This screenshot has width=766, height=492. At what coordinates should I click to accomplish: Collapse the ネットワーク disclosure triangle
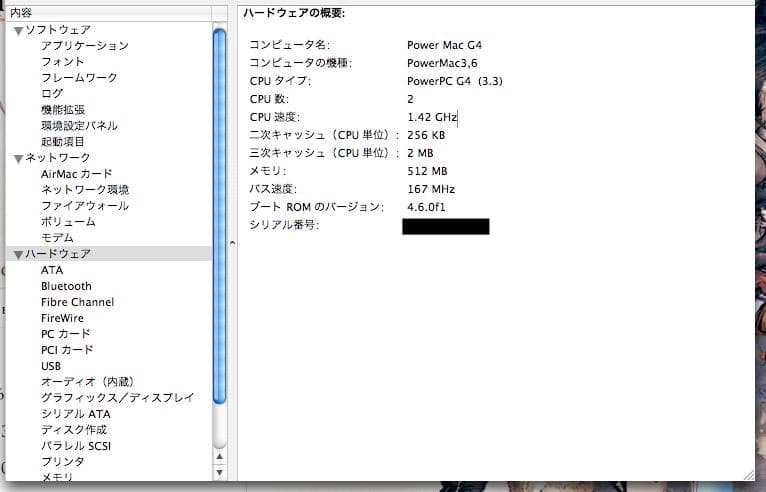(x=19, y=159)
